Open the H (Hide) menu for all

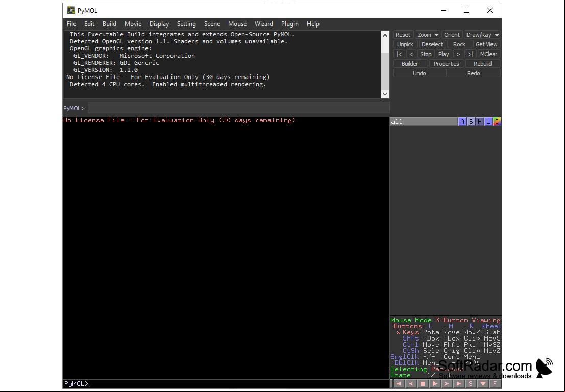[479, 122]
